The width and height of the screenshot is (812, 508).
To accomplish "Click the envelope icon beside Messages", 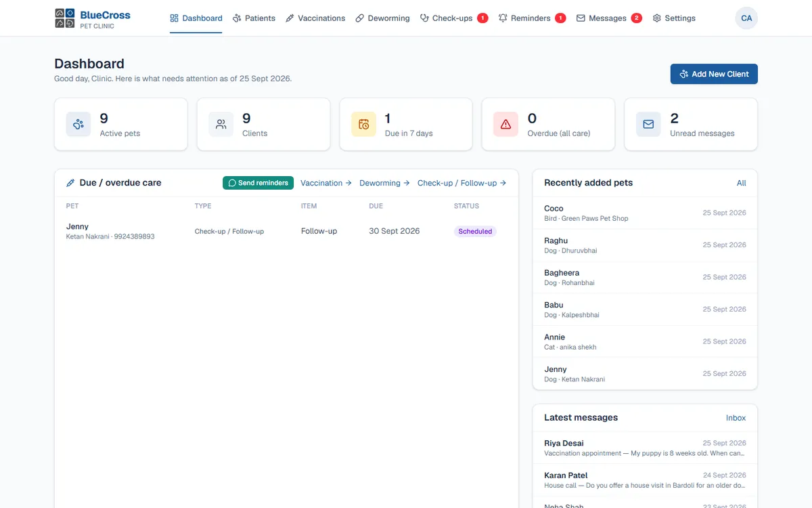I will pyautogui.click(x=581, y=18).
